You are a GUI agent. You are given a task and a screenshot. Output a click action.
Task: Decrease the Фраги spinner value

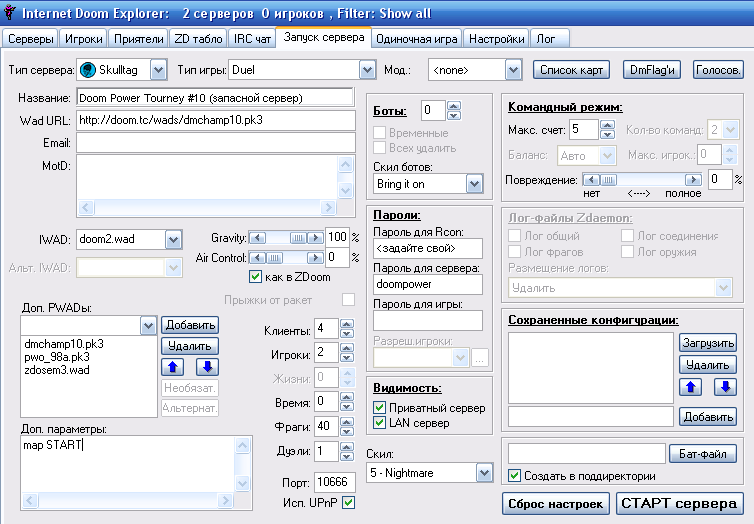click(x=347, y=430)
